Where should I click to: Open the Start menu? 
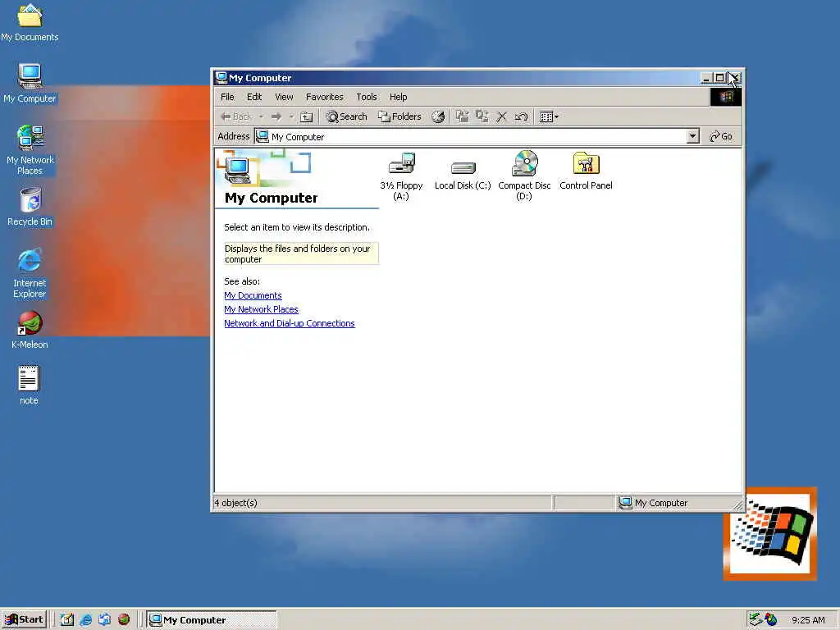pyautogui.click(x=24, y=620)
